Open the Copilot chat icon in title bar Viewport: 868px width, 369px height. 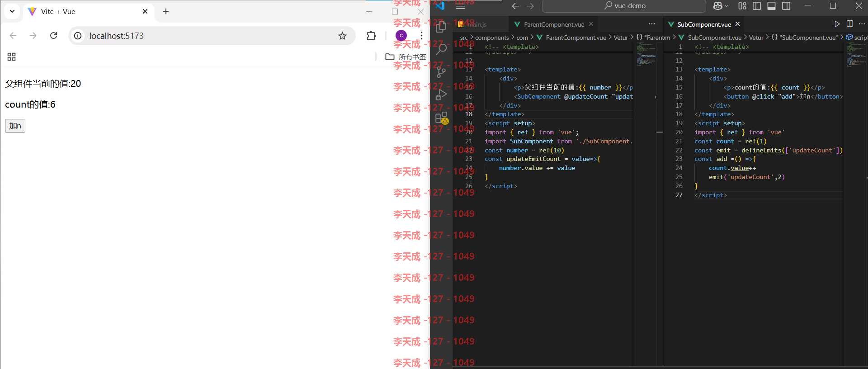[717, 6]
